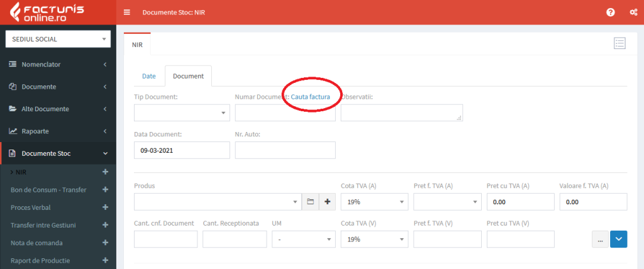The image size is (644, 269).
Task: Click the blue down-arrow button
Action: point(619,239)
